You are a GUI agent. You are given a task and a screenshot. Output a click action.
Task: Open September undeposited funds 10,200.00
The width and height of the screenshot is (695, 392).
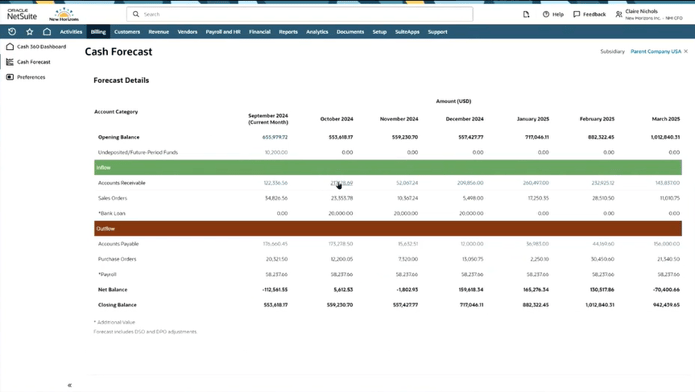[276, 152]
